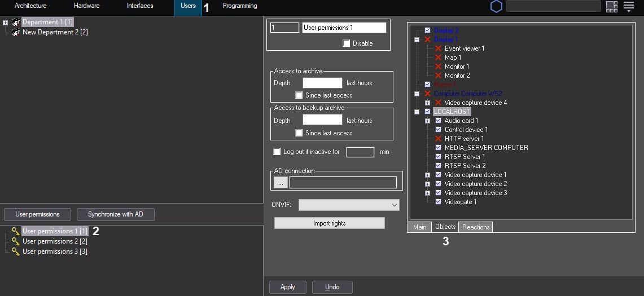644x296 pixels.
Task: Click the Access to backup archive Depth field
Action: tap(322, 120)
